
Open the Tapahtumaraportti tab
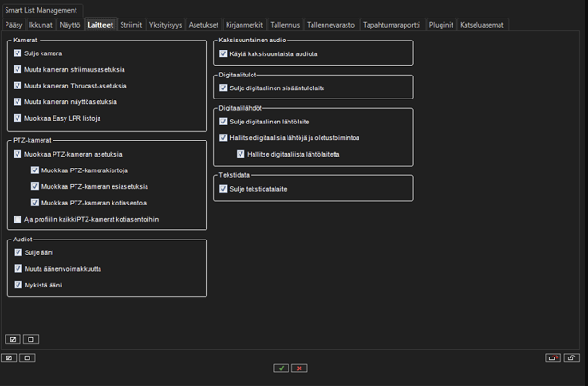tap(392, 25)
